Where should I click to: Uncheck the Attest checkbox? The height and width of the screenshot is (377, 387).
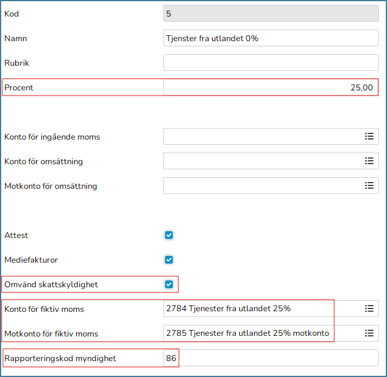(169, 235)
